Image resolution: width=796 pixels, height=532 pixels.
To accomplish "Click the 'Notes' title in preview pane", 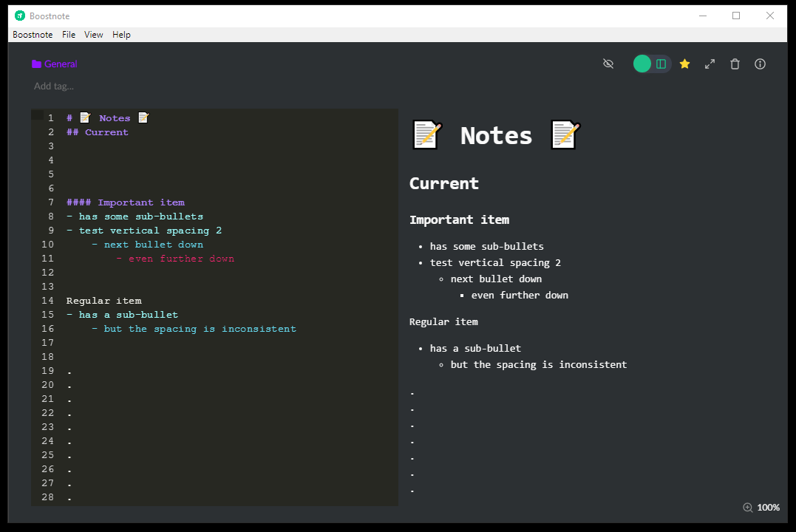I will tap(496, 135).
